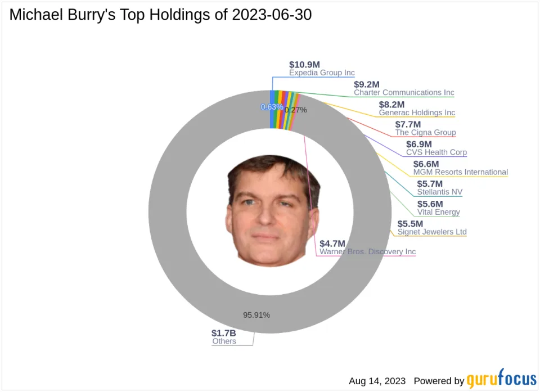Open the gurufocus logo
540x392 pixels.
(501, 379)
